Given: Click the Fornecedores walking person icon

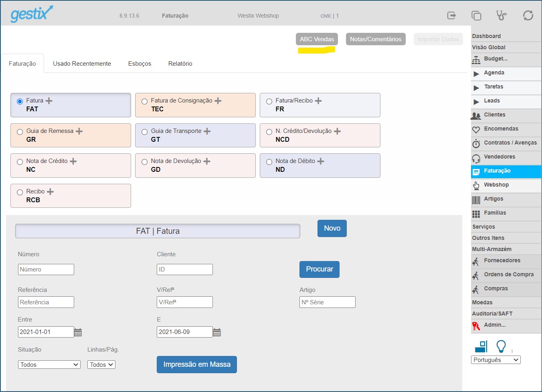Looking at the screenshot, I should pyautogui.click(x=476, y=262).
